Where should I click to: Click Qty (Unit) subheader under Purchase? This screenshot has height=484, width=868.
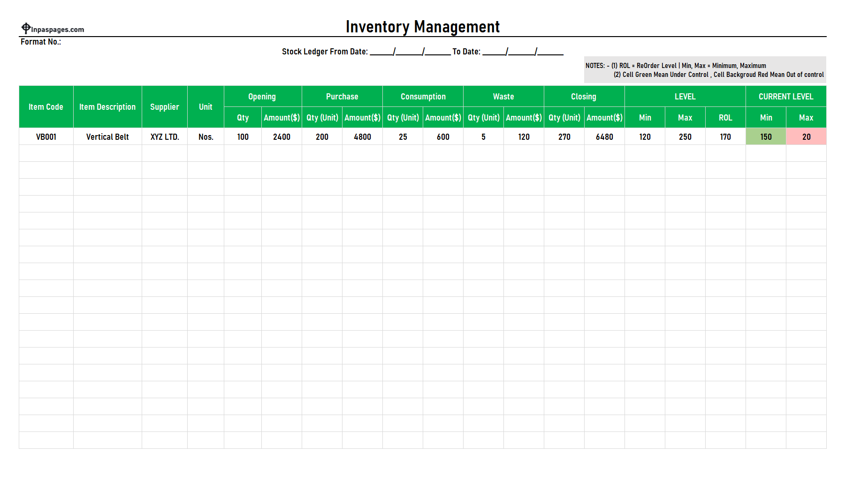click(322, 117)
